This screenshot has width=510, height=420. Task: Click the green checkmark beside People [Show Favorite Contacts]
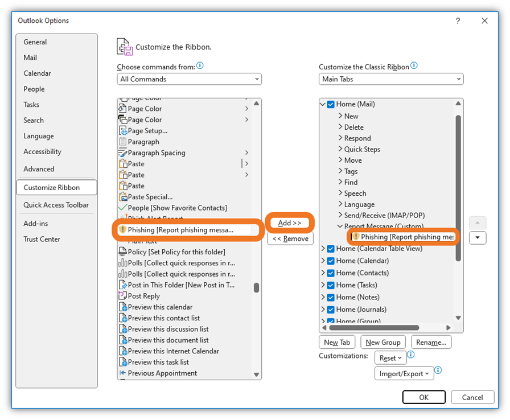(x=122, y=208)
